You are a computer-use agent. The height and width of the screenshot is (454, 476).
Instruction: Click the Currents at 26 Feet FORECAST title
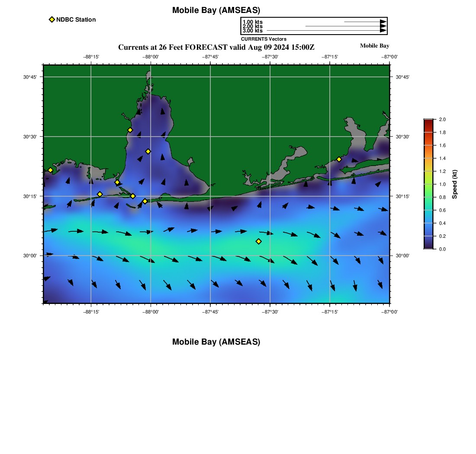coord(216,47)
